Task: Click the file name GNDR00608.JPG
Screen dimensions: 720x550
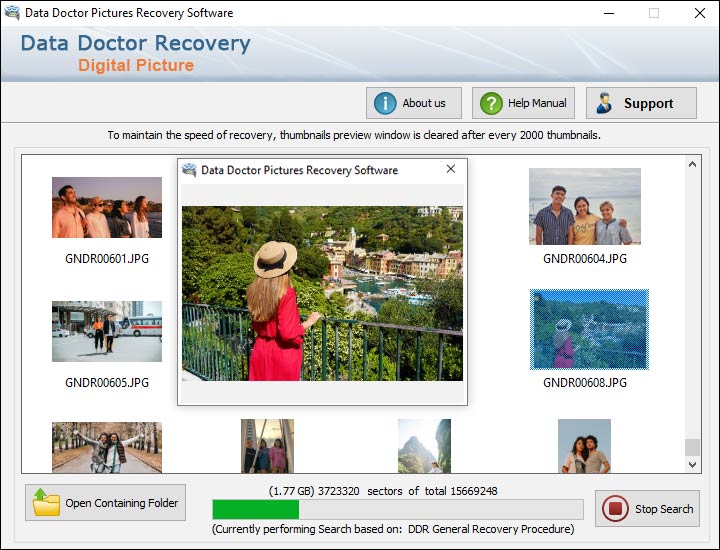Action: point(585,382)
